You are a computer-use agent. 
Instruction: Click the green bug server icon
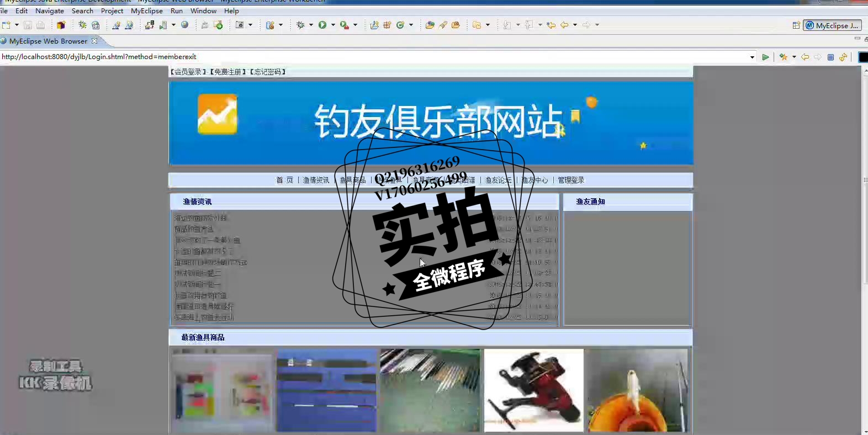point(82,25)
